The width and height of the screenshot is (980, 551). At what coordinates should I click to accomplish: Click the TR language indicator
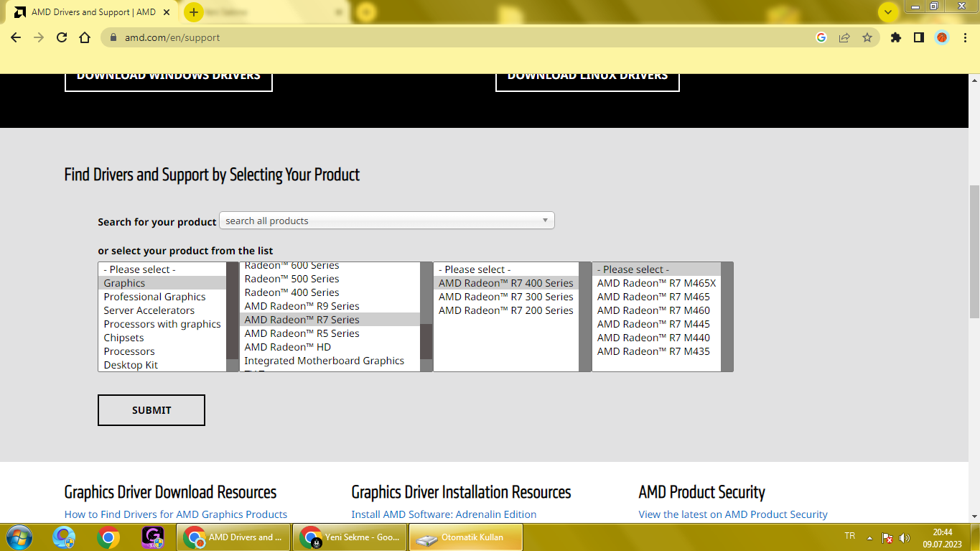850,536
